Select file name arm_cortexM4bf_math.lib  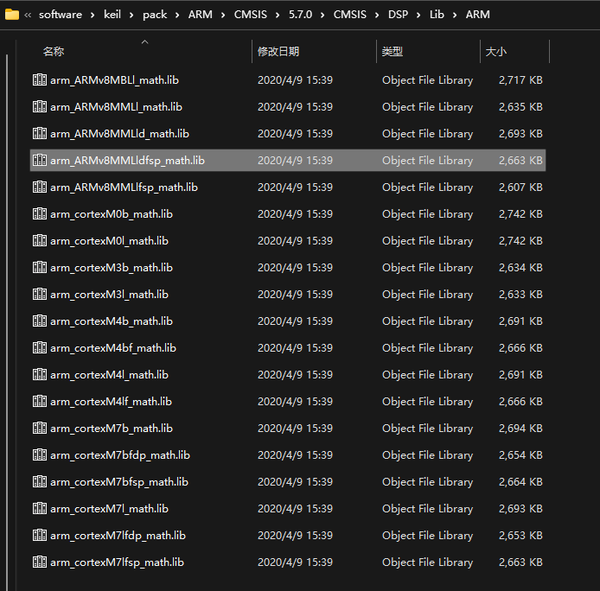click(x=113, y=348)
